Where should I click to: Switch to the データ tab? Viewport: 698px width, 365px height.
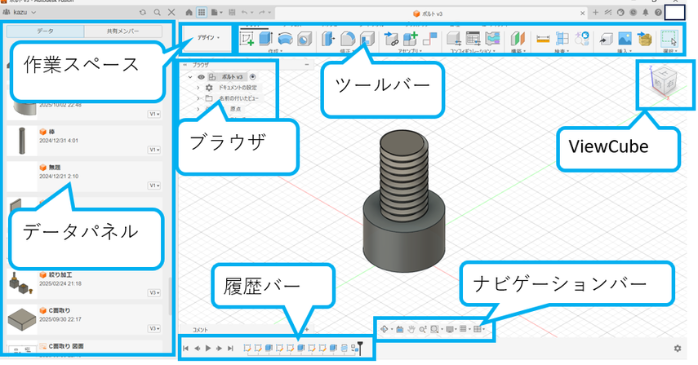[x=45, y=31]
